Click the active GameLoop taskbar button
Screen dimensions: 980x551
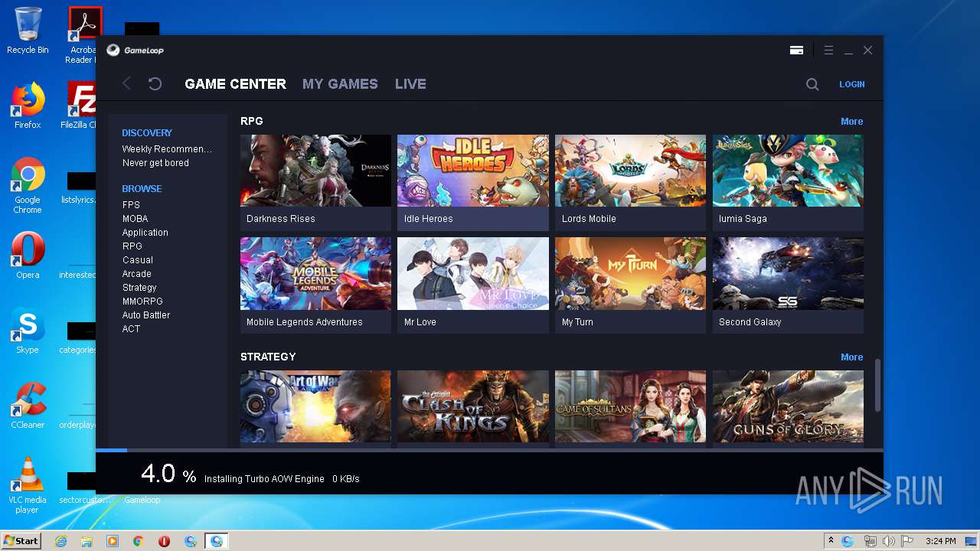[x=217, y=541]
